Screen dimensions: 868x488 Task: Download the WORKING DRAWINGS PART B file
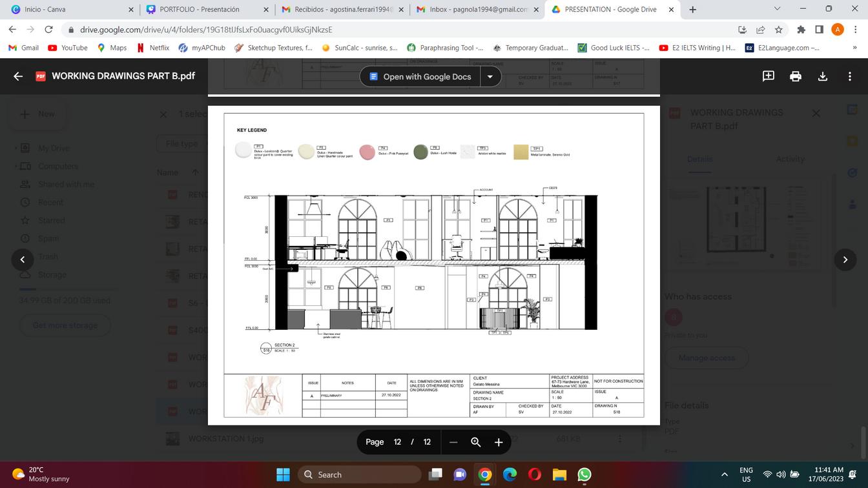(823, 76)
